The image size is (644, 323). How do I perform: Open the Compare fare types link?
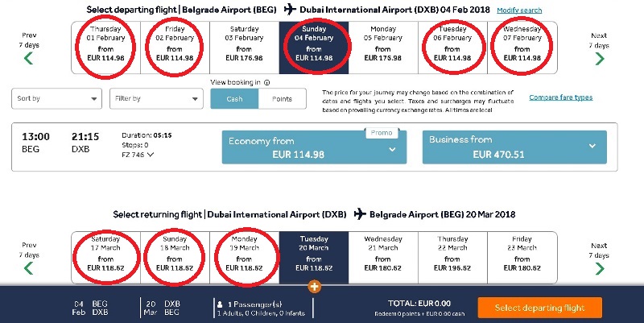click(560, 97)
